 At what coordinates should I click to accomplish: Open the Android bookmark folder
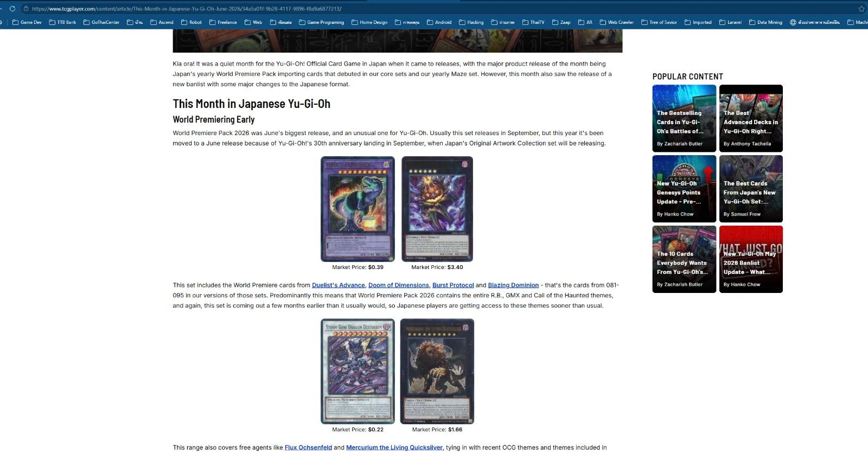click(x=439, y=22)
